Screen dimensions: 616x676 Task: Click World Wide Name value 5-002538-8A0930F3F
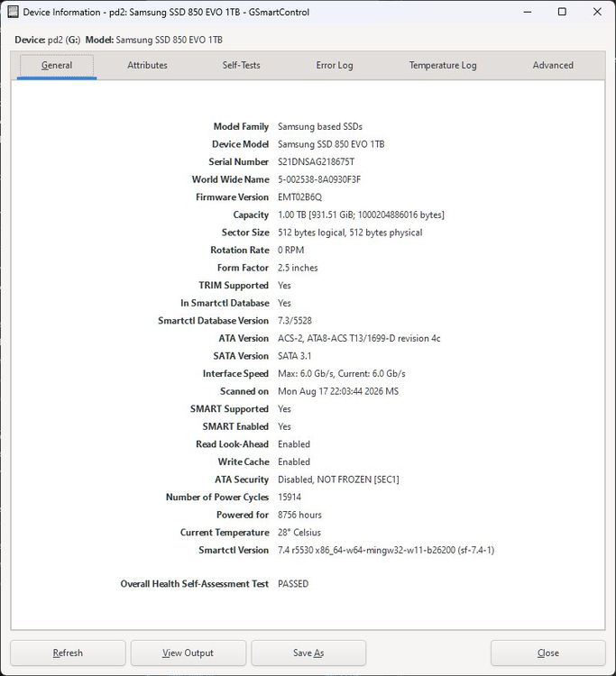(319, 179)
